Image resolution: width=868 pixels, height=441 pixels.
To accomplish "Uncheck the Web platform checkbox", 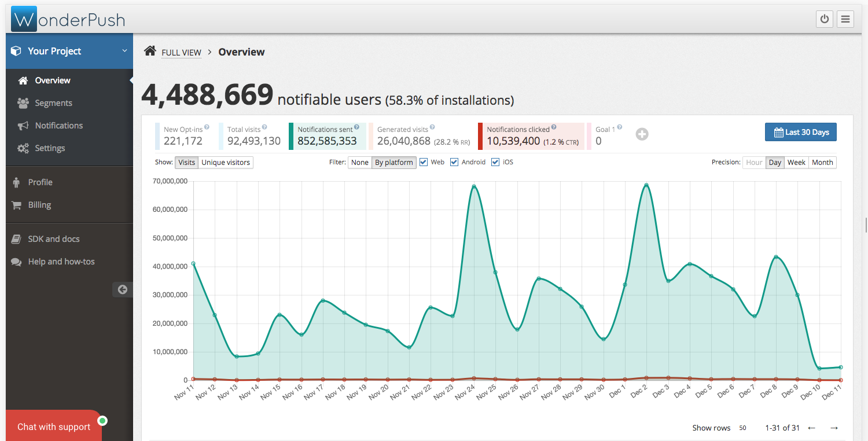I will tap(424, 162).
